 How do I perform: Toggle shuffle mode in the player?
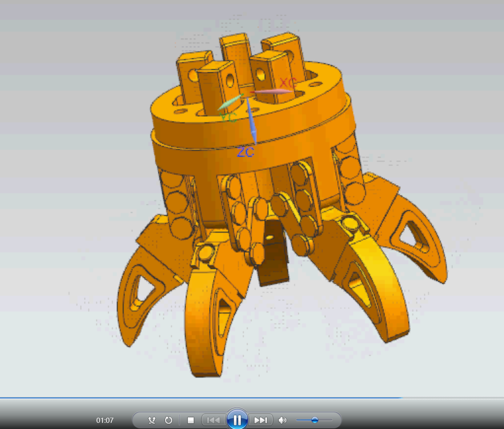tap(152, 420)
